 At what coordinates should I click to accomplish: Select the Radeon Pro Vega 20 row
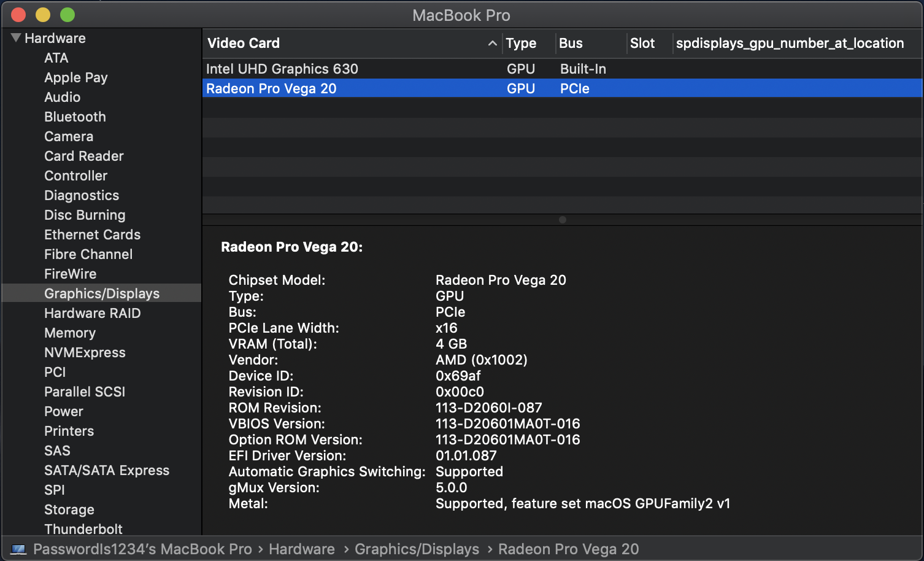point(563,88)
